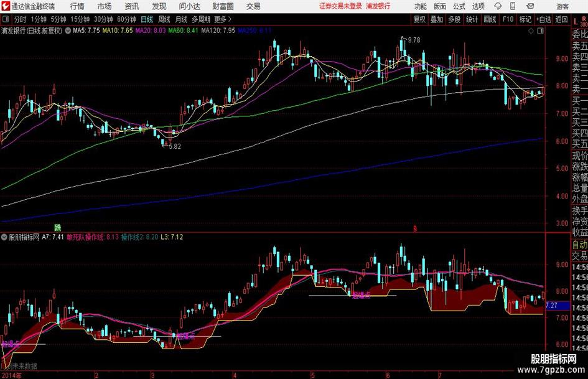Click the 多股 multi-stock button
Image resolution: width=588 pixels, height=379 pixels.
click(x=454, y=19)
